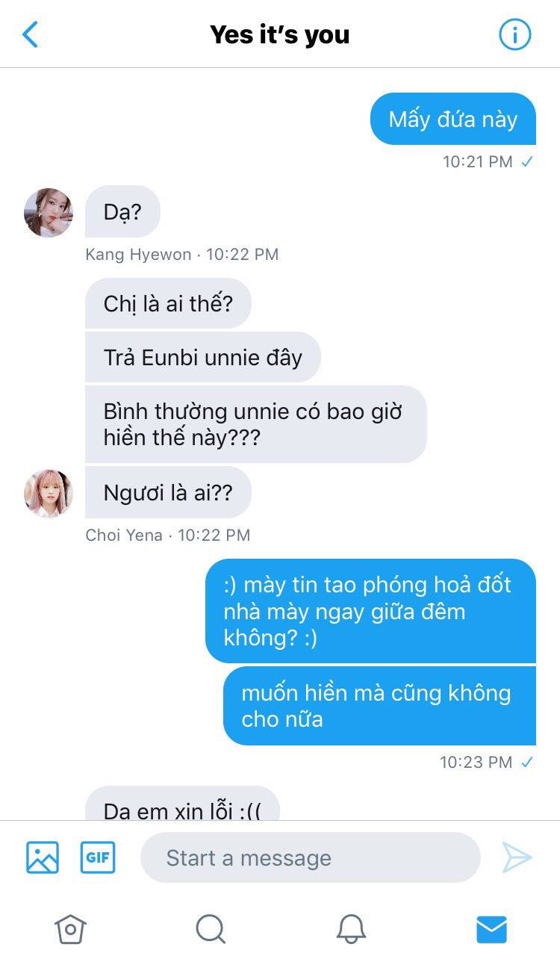Tap the 'Ngươi là ai??' bubble
The height and width of the screenshot is (968, 560).
[x=168, y=492]
